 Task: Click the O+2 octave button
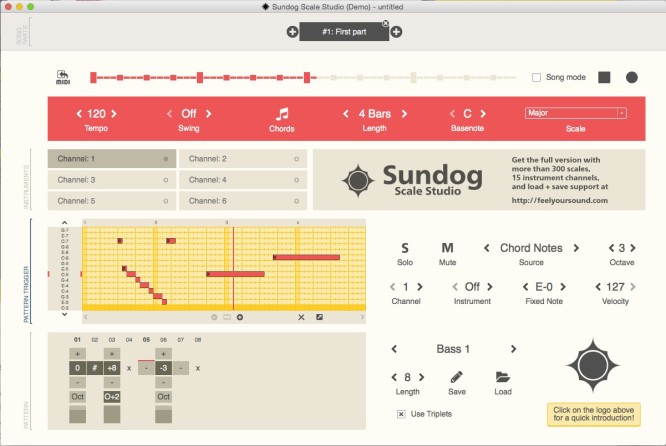click(x=112, y=397)
